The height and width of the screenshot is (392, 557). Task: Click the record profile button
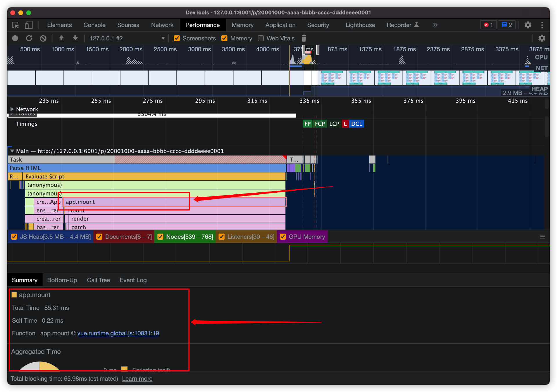click(x=15, y=38)
